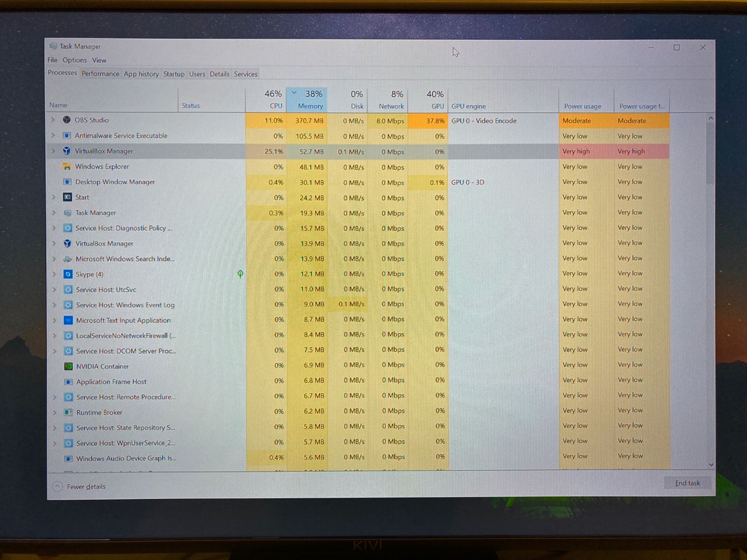Viewport: 747px width, 560px height.
Task: Sort by the GPU percentage column header
Action: coord(428,99)
